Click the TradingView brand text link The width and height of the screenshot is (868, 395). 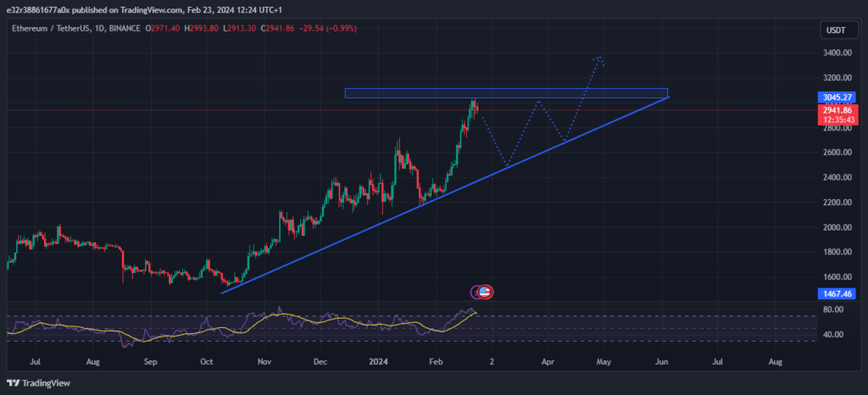[47, 383]
